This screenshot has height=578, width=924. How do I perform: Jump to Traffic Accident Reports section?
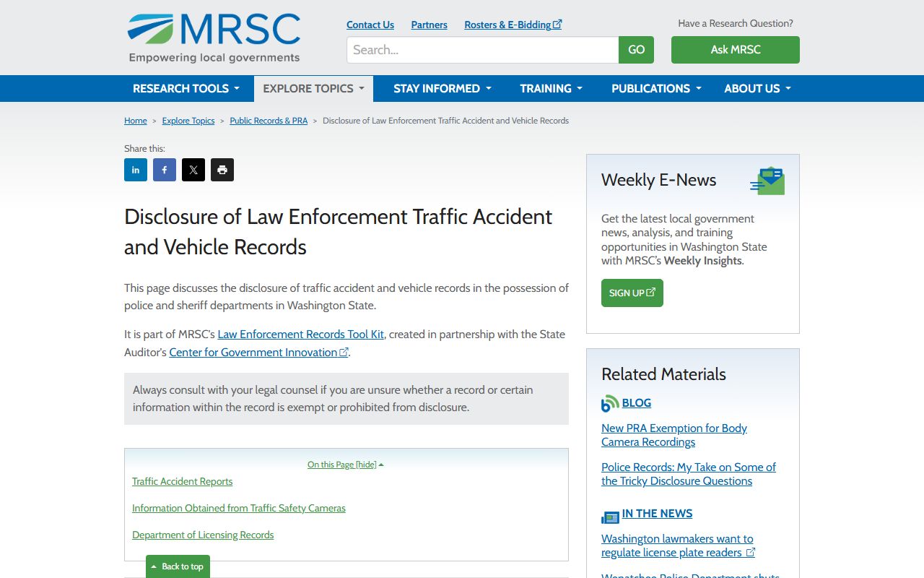pyautogui.click(x=183, y=481)
